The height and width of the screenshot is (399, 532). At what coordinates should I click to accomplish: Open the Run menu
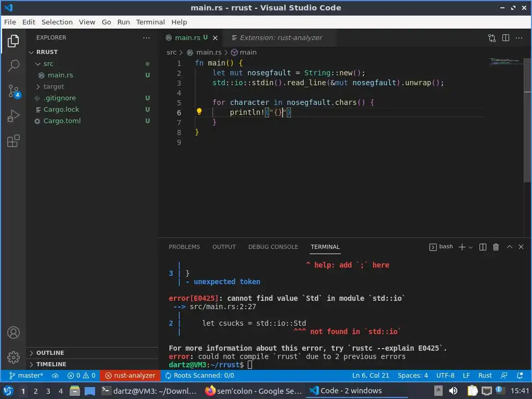coord(124,22)
